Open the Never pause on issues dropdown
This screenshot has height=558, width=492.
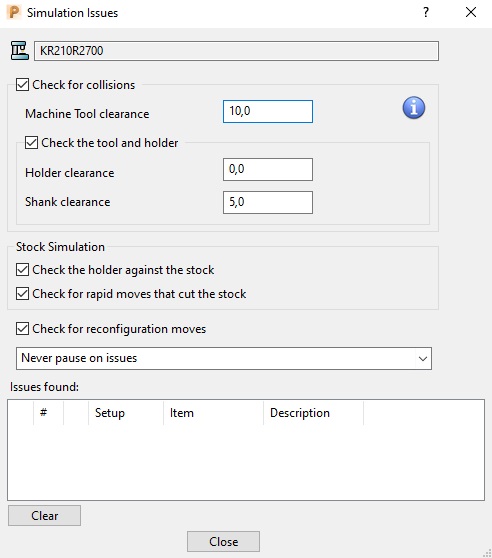[224, 358]
